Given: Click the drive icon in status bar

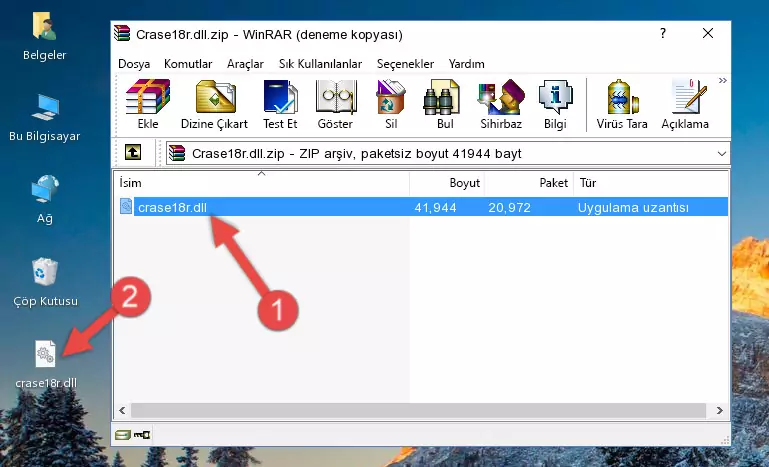Looking at the screenshot, I should pos(123,434).
